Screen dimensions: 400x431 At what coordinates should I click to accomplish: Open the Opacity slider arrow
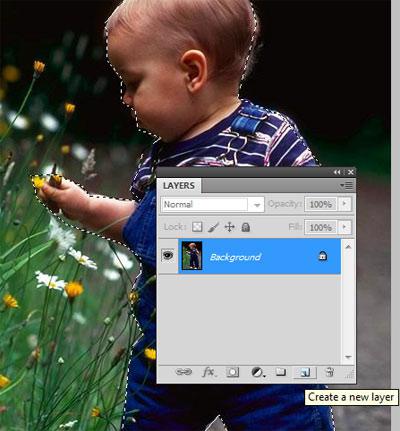pyautogui.click(x=345, y=204)
